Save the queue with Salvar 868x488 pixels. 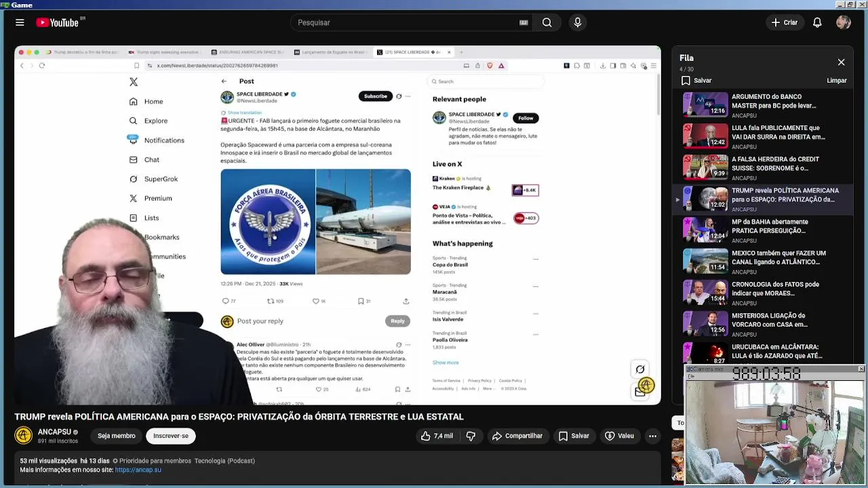pyautogui.click(x=696, y=81)
